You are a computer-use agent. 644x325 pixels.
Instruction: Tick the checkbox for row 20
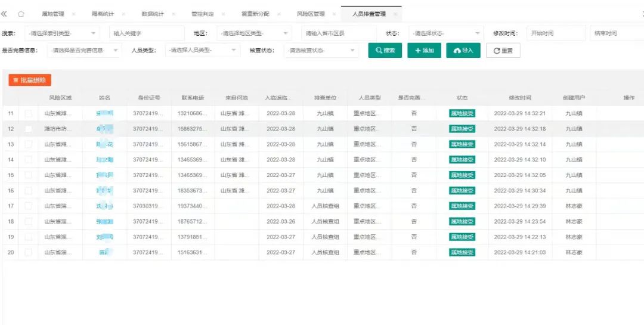29,252
